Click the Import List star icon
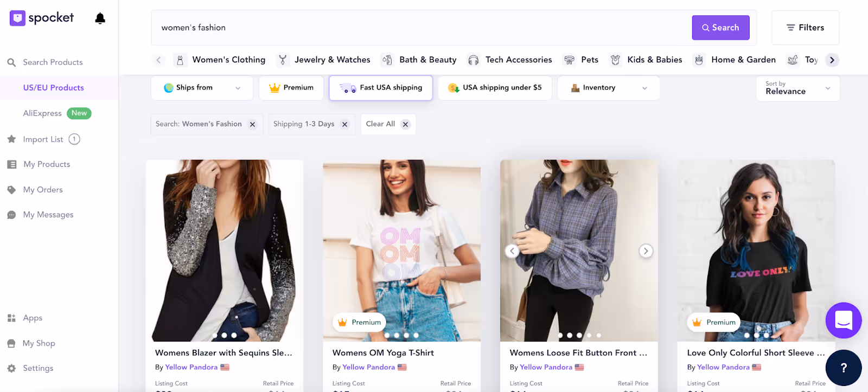 (11, 139)
